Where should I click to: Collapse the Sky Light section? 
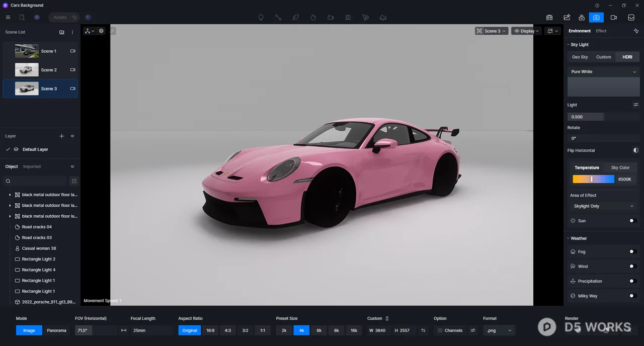(568, 45)
